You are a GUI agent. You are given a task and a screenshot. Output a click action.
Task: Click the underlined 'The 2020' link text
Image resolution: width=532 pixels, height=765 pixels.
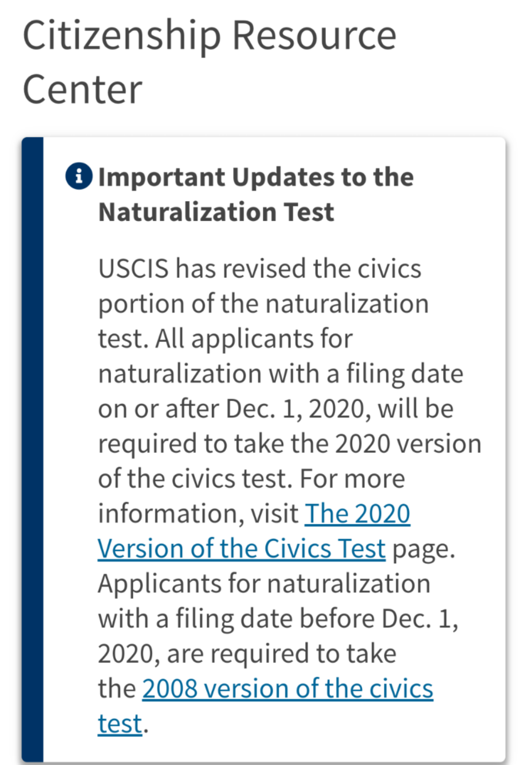point(357,514)
